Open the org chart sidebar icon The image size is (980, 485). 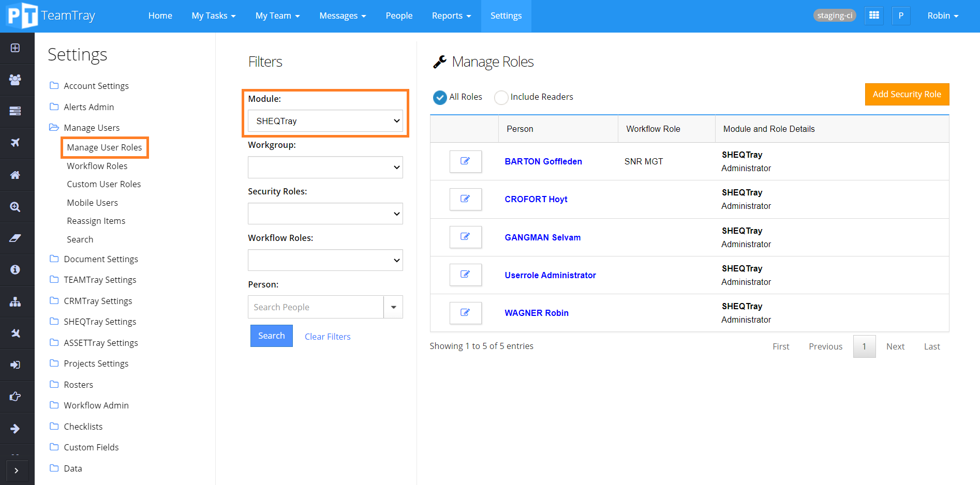(x=16, y=302)
